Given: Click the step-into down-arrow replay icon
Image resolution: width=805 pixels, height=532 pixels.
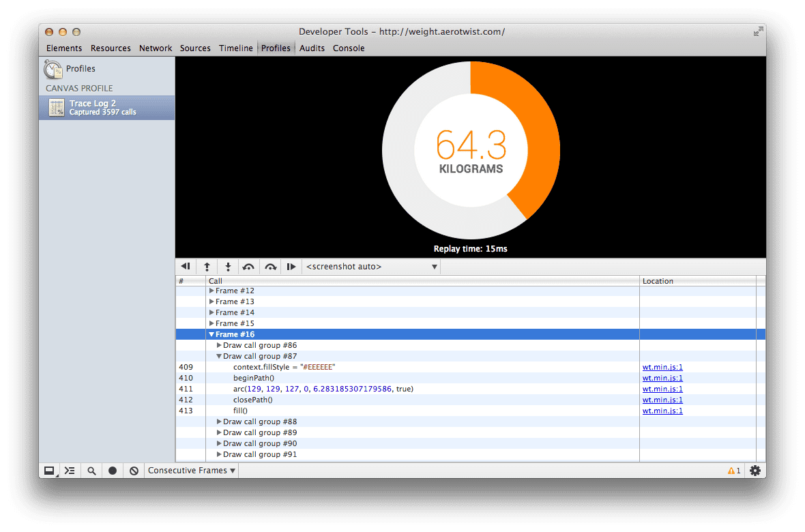Looking at the screenshot, I should pyautogui.click(x=228, y=266).
